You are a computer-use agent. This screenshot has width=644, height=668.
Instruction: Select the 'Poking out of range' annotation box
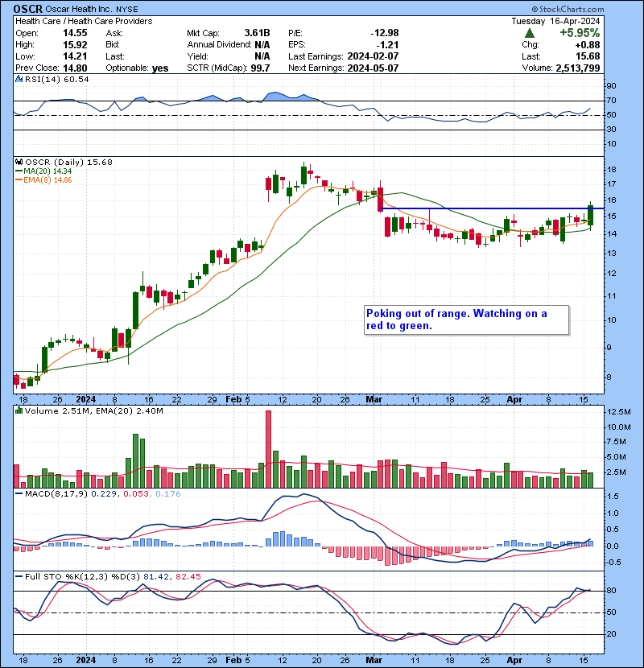click(465, 320)
